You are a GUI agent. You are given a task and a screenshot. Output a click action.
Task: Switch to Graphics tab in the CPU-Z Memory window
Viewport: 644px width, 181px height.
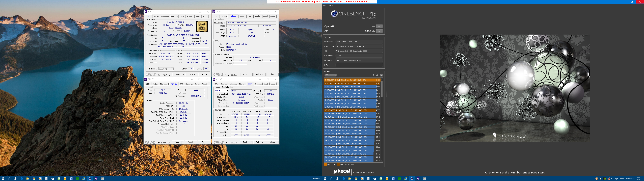pos(190,84)
